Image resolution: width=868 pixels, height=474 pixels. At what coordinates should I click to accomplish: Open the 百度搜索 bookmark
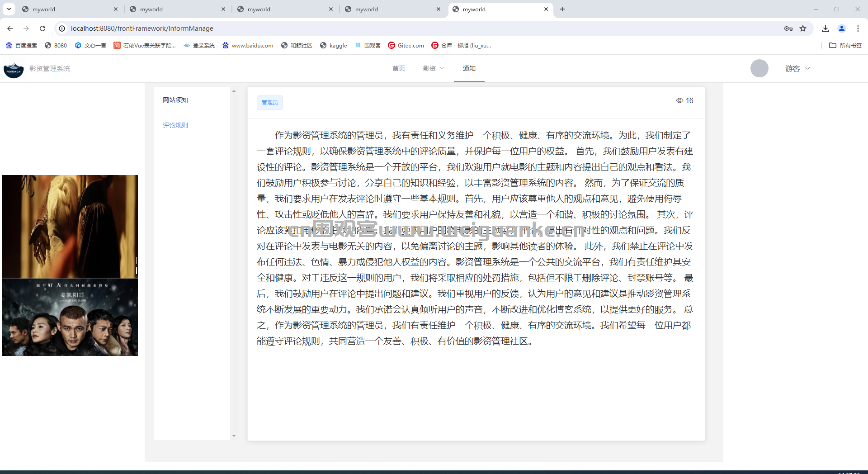point(21,45)
